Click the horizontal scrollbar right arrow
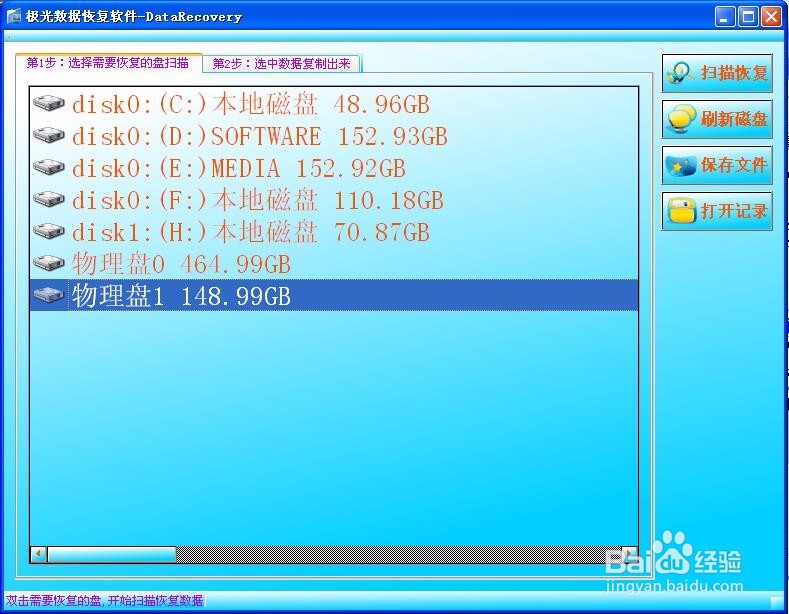This screenshot has width=789, height=614. [x=629, y=554]
